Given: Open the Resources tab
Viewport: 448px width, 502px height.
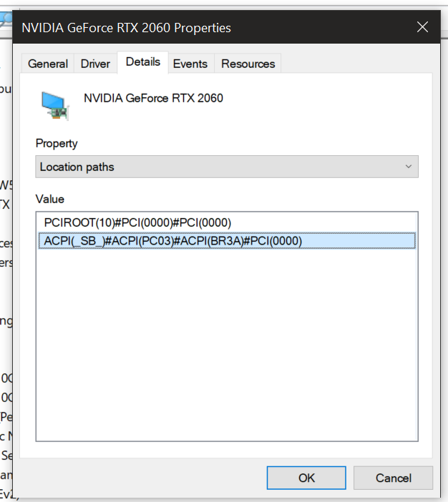Looking at the screenshot, I should click(248, 64).
